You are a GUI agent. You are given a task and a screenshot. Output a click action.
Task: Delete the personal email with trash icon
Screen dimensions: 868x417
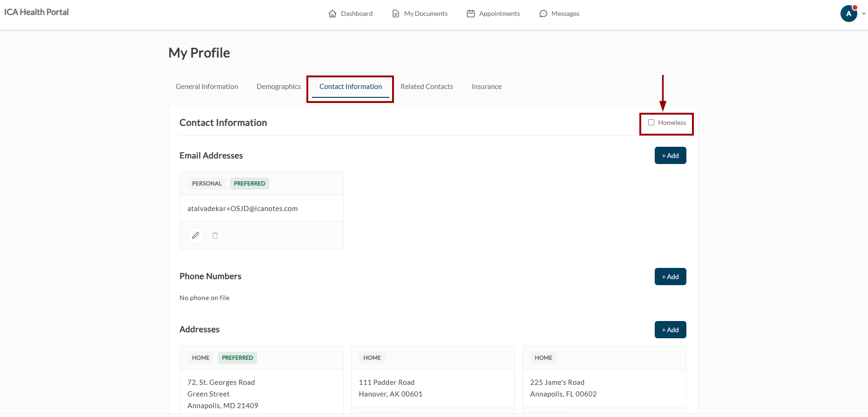click(215, 235)
